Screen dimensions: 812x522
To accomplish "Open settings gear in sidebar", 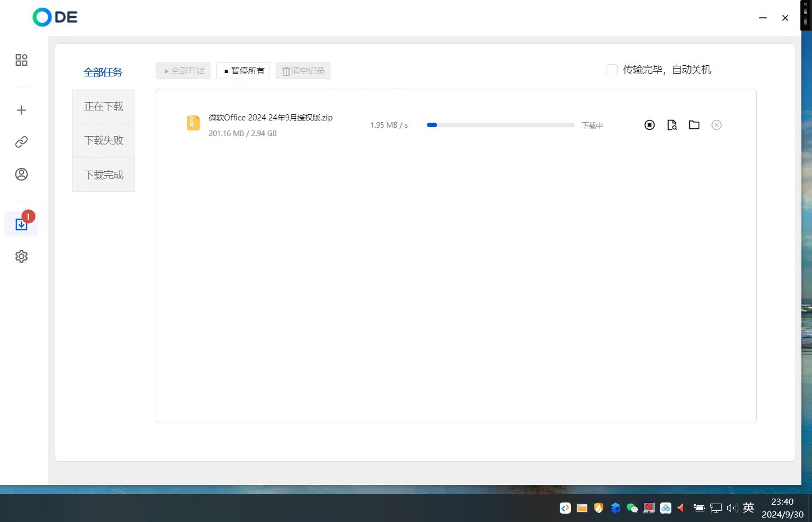I will [21, 257].
